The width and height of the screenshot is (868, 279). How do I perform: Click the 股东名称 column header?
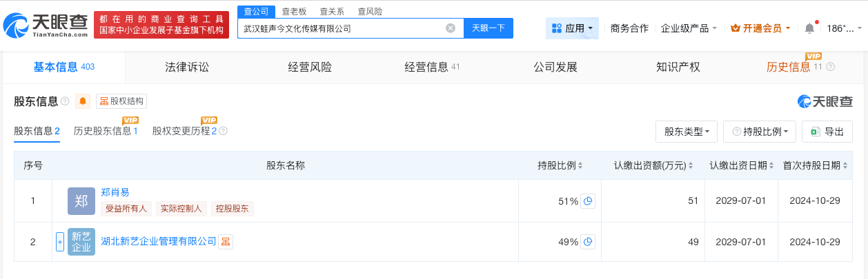[x=286, y=165]
